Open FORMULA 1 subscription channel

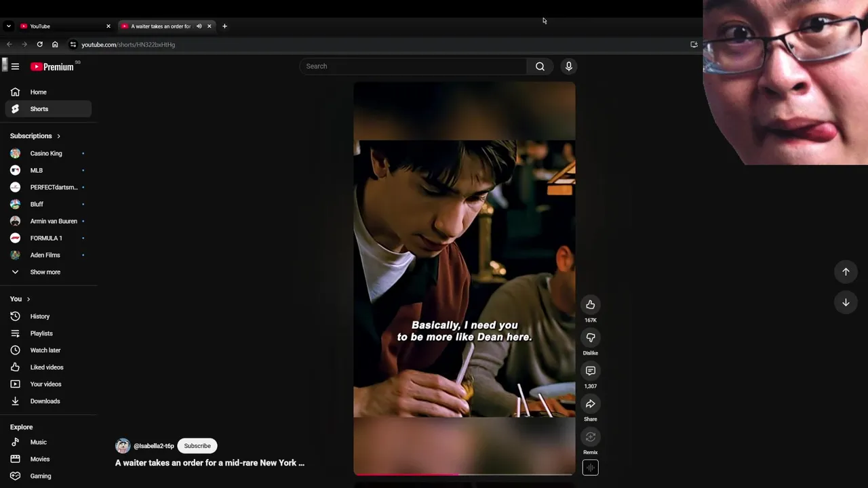point(46,238)
